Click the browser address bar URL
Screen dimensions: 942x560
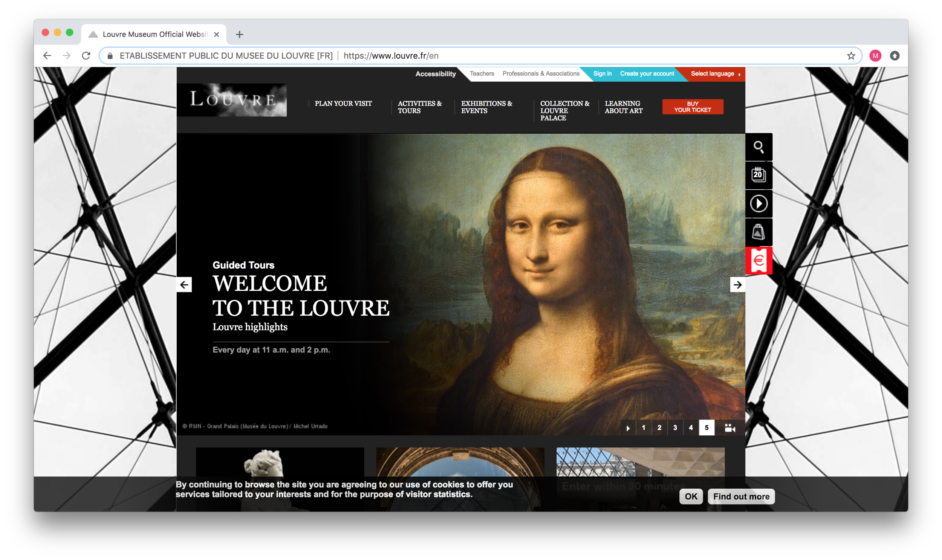(390, 56)
